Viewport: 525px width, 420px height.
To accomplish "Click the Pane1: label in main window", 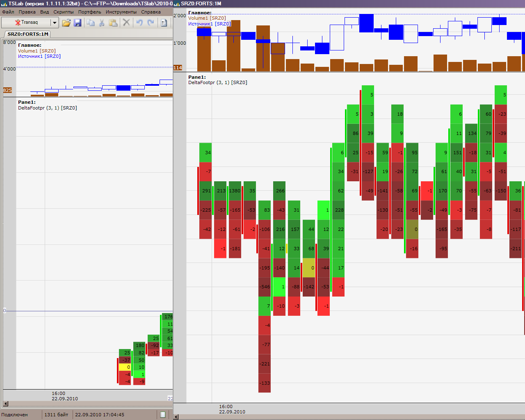I will pyautogui.click(x=27, y=102).
